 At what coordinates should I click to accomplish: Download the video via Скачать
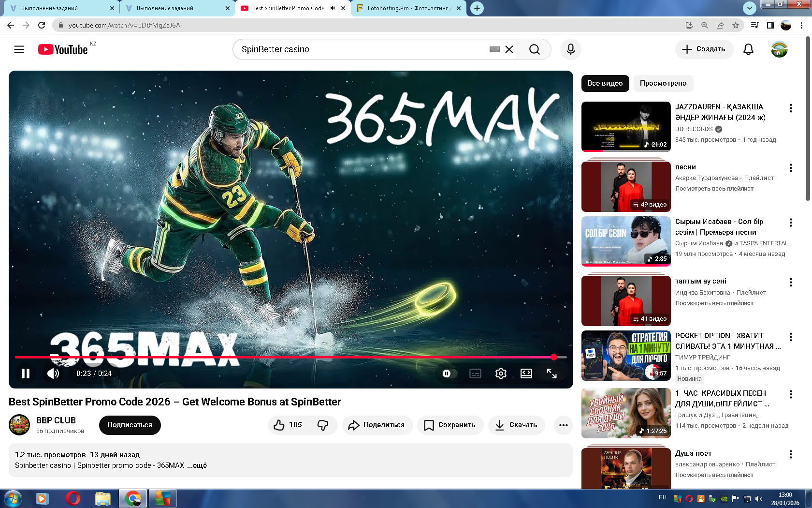(x=516, y=425)
